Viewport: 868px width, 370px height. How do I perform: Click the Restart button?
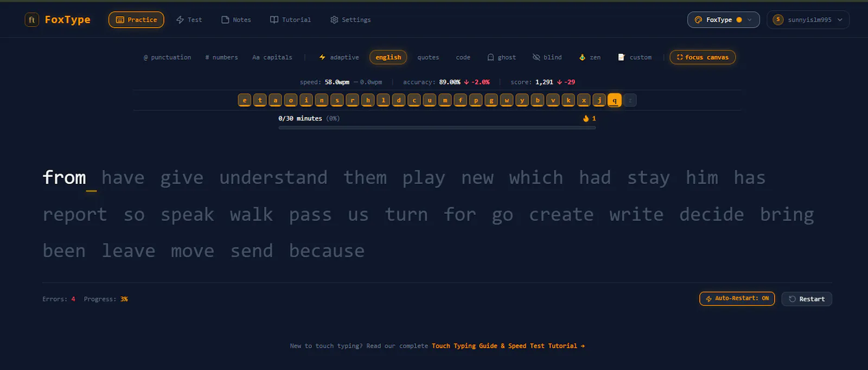[807, 299]
